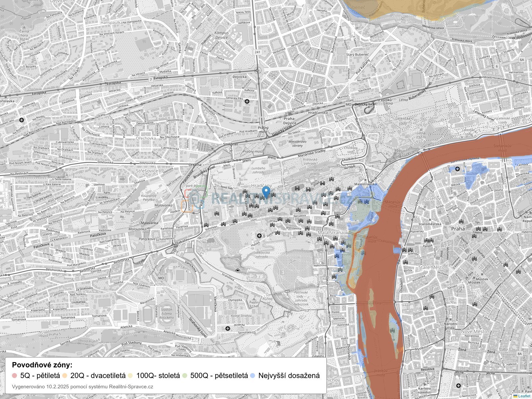
Task: Click the red 5Q pětiletá legend dot
Action: pos(14,376)
